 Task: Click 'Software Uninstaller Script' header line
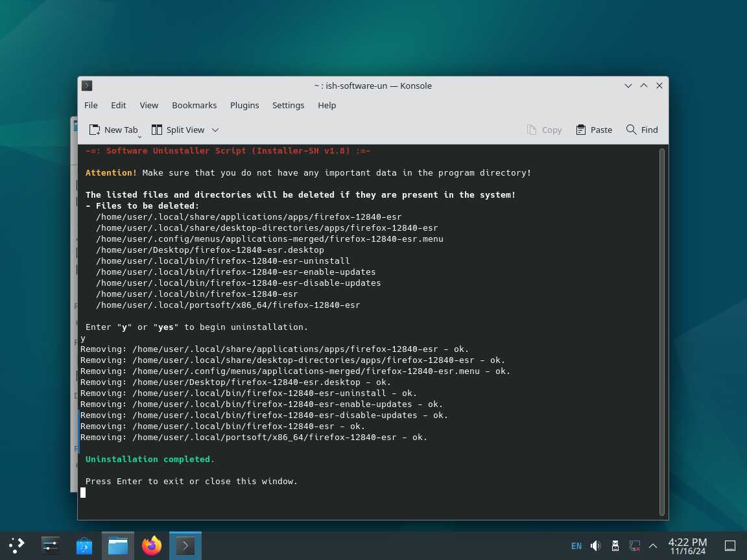click(228, 150)
